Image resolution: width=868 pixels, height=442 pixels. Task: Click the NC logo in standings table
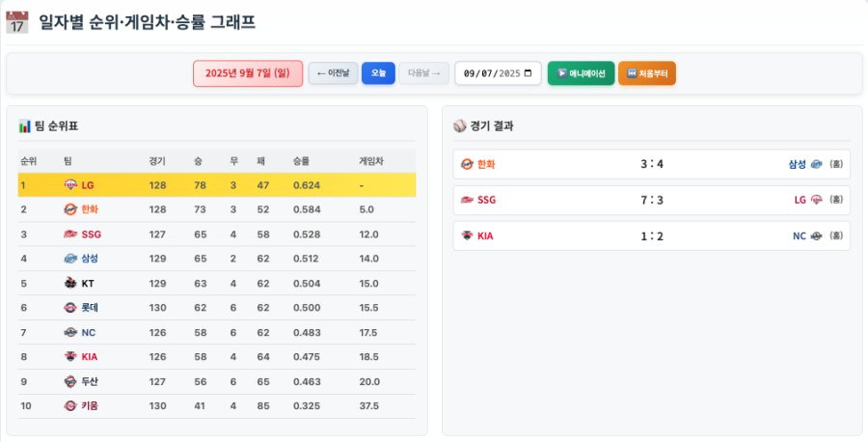pos(70,332)
